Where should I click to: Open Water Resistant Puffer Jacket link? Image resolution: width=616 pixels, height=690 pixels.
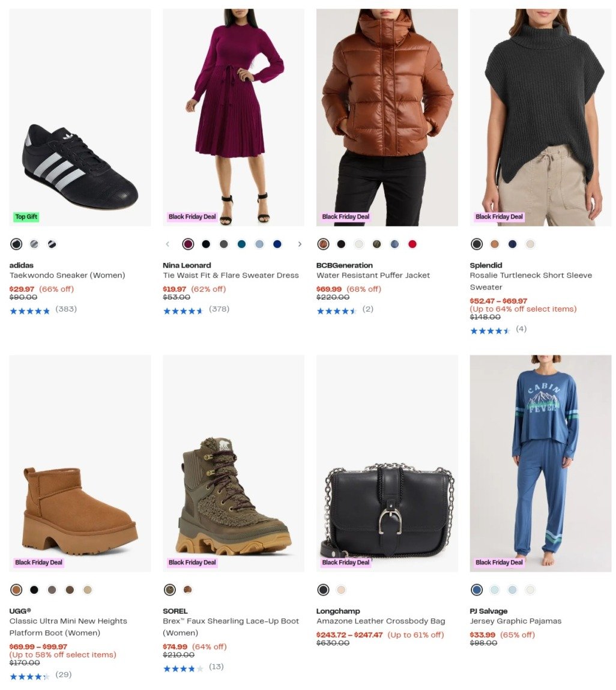click(x=373, y=276)
